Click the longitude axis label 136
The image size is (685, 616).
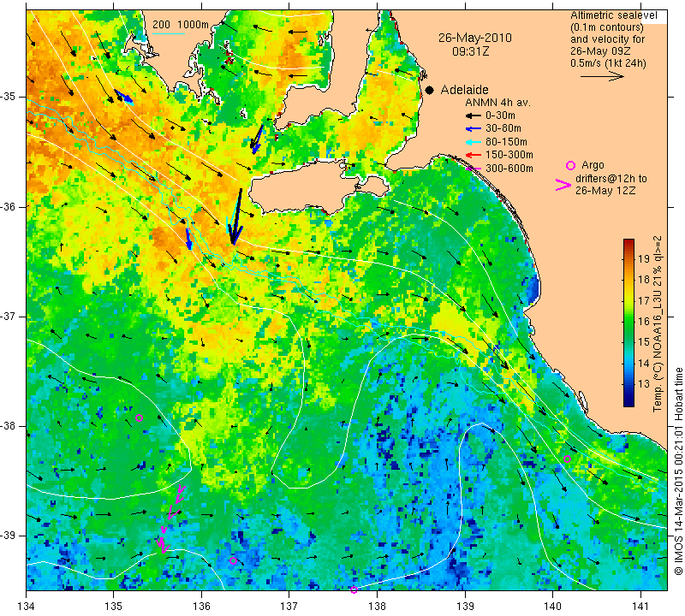click(202, 606)
